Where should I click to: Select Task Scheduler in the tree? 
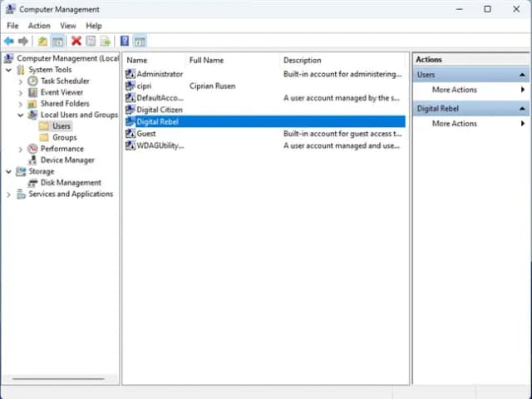coord(65,81)
